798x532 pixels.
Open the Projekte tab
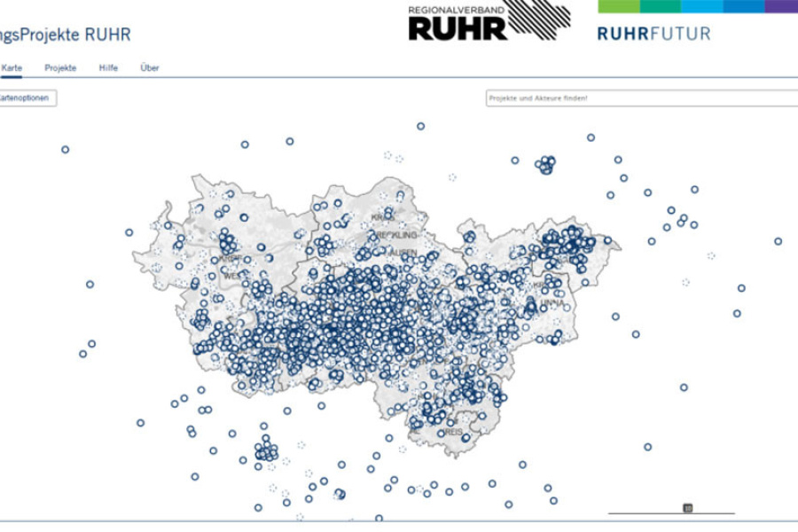tap(60, 68)
